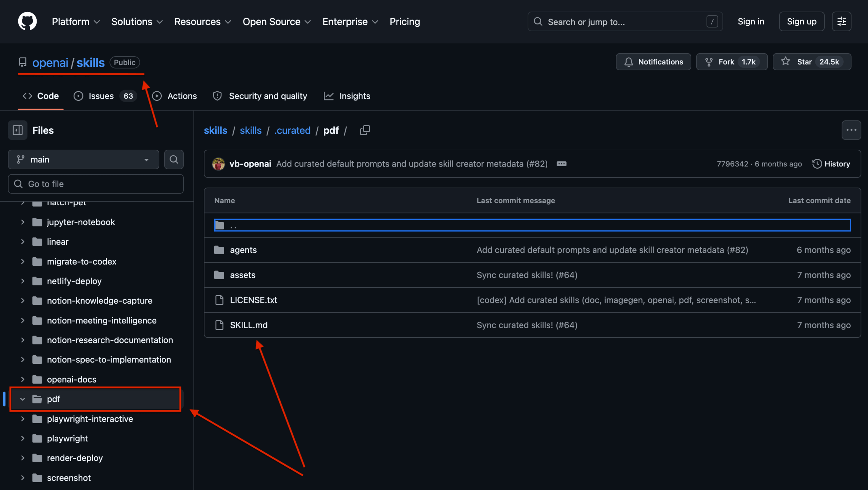Fork the repository
The image size is (868, 490).
[732, 62]
